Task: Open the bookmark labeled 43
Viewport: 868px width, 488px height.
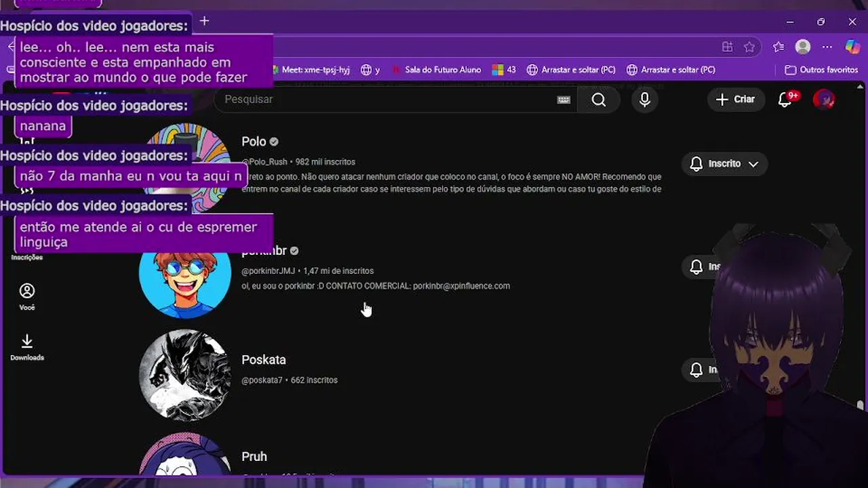Action: tap(504, 70)
